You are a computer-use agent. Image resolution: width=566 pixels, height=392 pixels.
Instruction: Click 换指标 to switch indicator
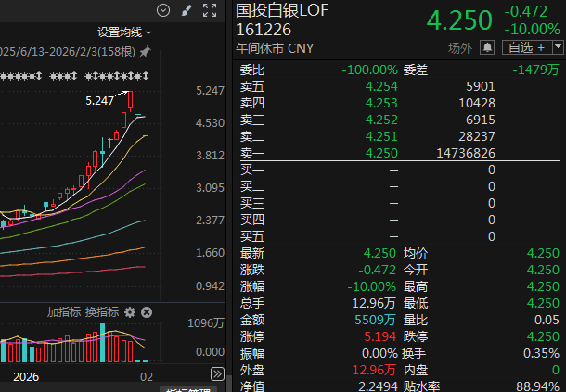point(101,311)
